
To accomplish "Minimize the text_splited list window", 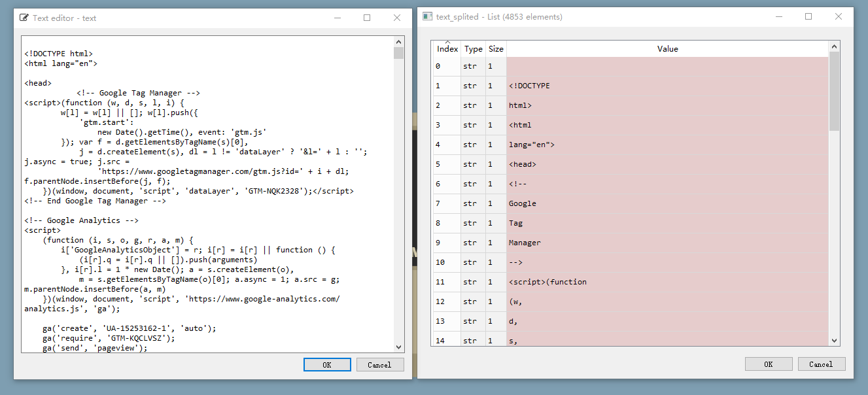I will [778, 16].
